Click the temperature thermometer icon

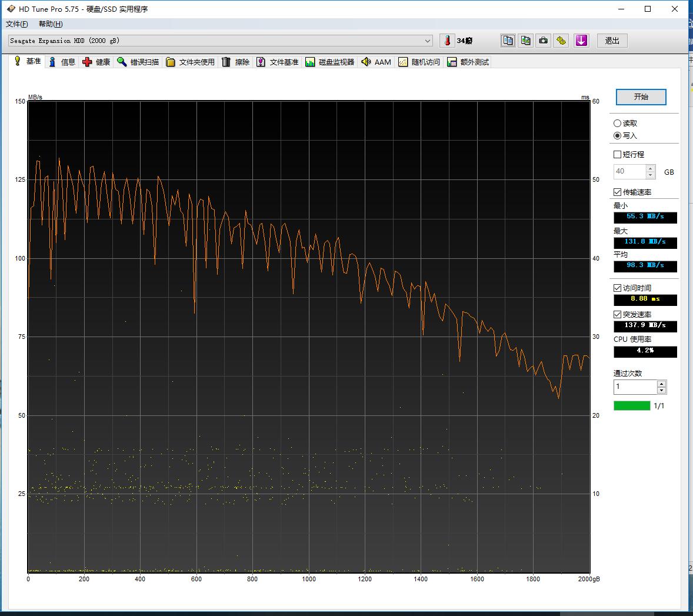[x=448, y=41]
